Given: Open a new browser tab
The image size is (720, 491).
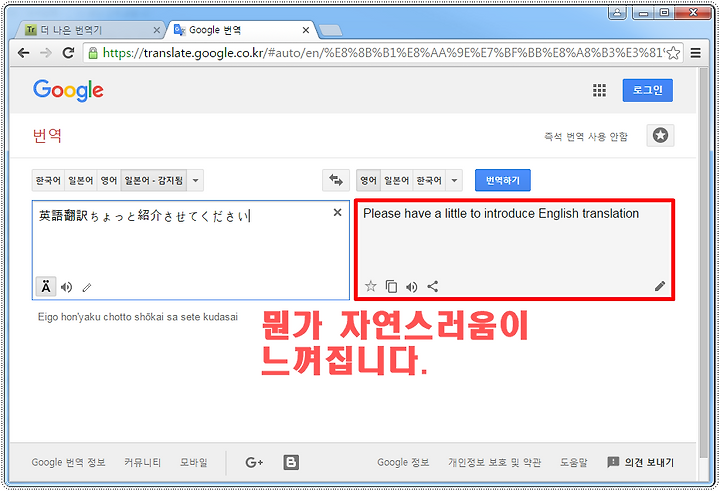Looking at the screenshot, I should (331, 30).
